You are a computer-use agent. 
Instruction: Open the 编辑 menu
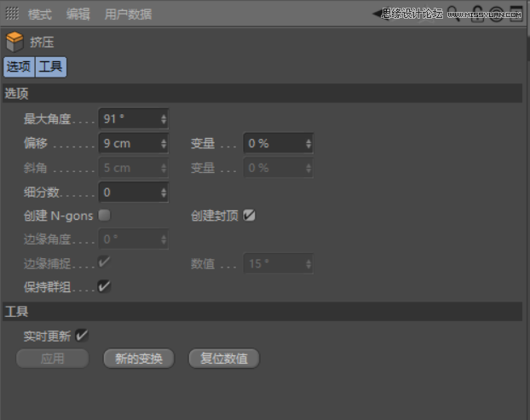pos(78,14)
